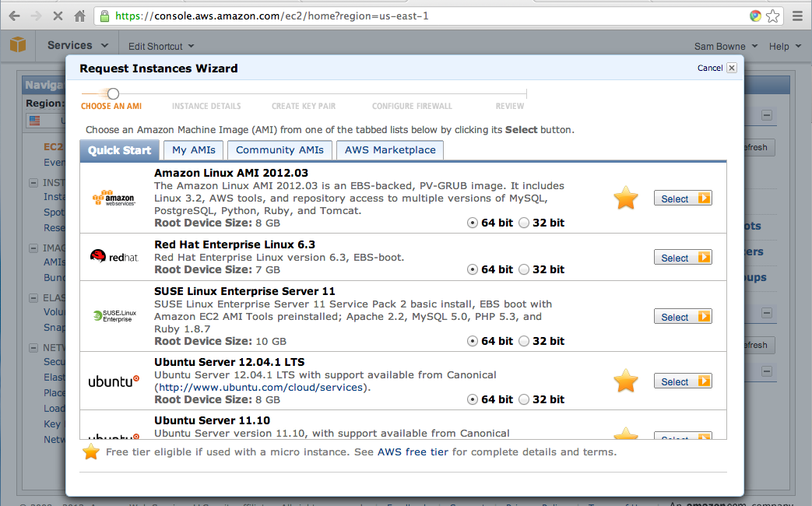Viewport: 812px width, 506px height.
Task: Click the Cancel link in wizard header
Action: [710, 68]
